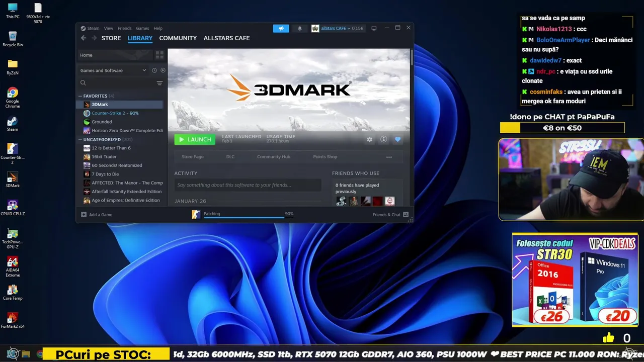Image resolution: width=644 pixels, height=362 pixels.
Task: Switch library to grid collections view
Action: point(159,55)
